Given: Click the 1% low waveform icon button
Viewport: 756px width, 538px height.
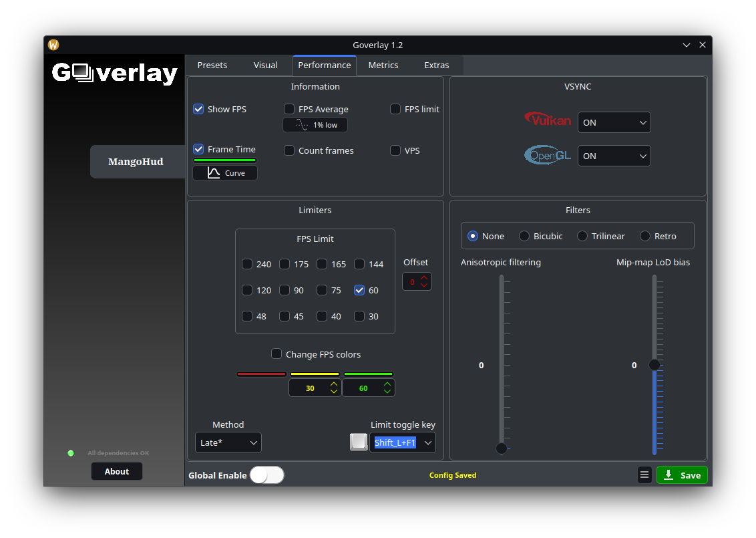Looking at the screenshot, I should pos(315,125).
